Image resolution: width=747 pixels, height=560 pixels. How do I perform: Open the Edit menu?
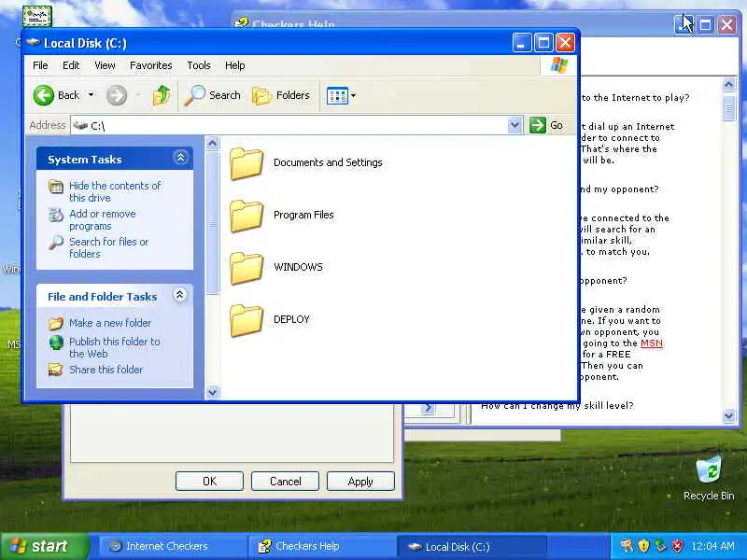(71, 65)
